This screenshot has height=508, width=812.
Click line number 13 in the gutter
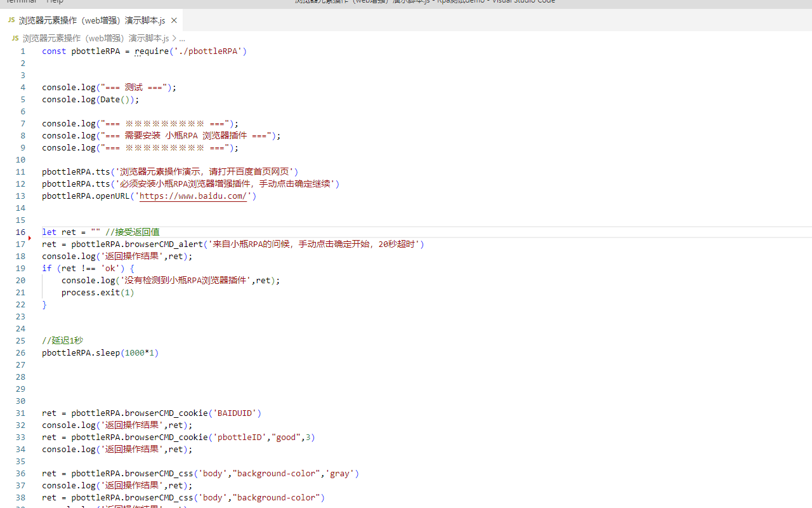click(20, 196)
